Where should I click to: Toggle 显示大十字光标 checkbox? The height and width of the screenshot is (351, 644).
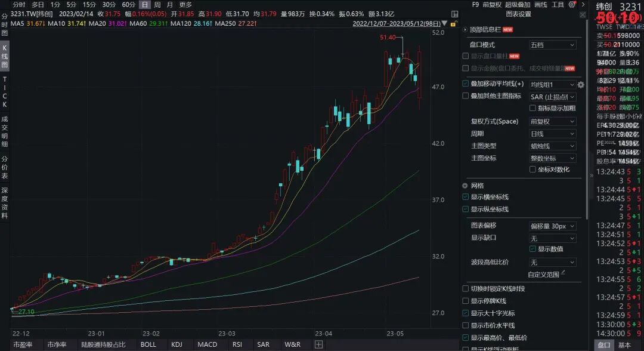tap(465, 313)
